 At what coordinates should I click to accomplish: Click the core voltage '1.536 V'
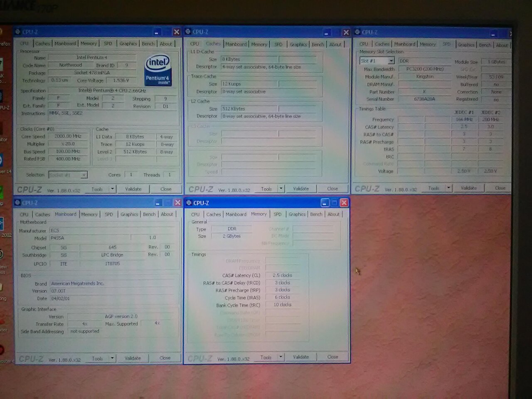[121, 81]
